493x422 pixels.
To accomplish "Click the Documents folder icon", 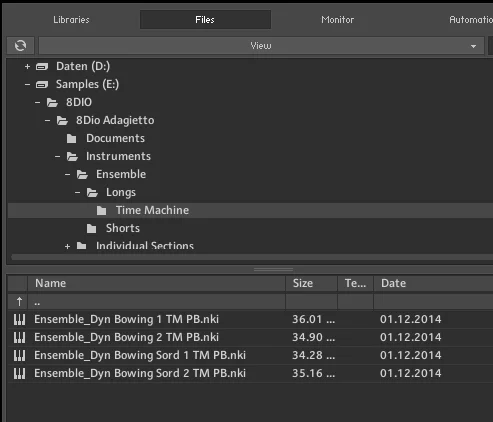I will pos(71,139).
